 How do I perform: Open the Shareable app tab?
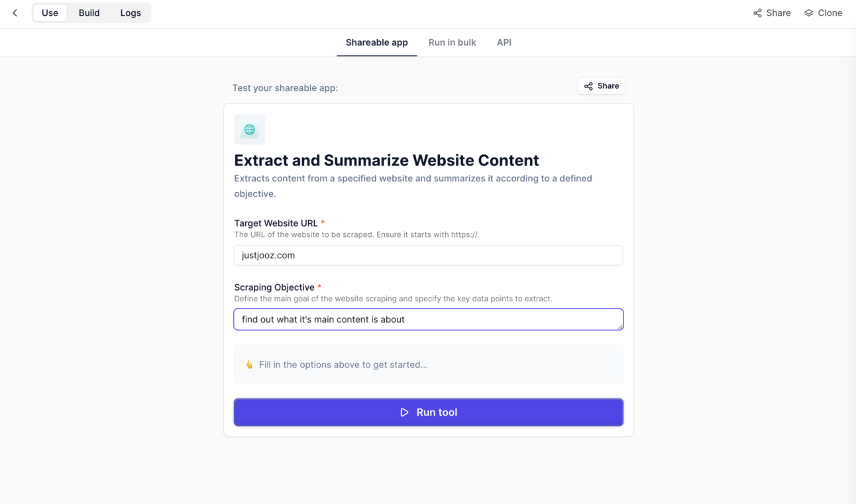376,42
